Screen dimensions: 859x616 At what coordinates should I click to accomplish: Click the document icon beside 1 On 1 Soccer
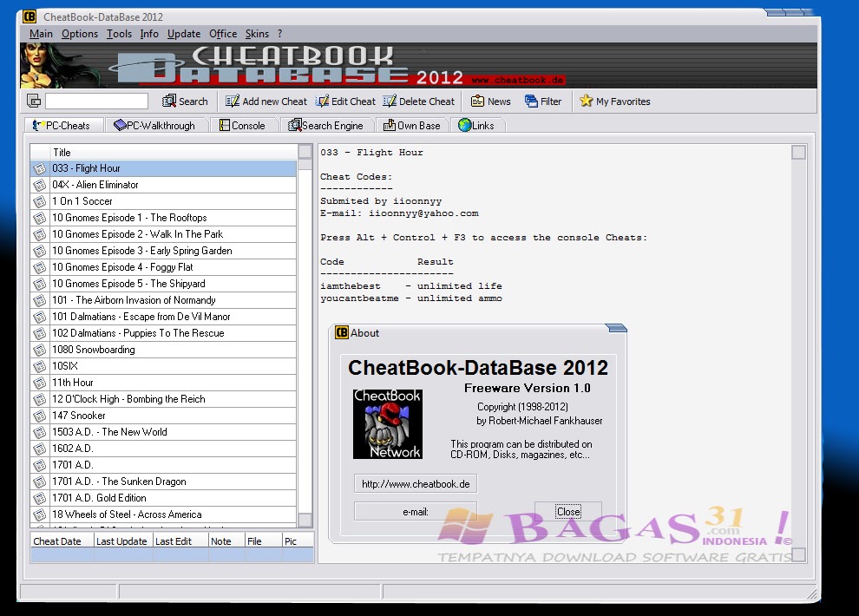tap(39, 201)
